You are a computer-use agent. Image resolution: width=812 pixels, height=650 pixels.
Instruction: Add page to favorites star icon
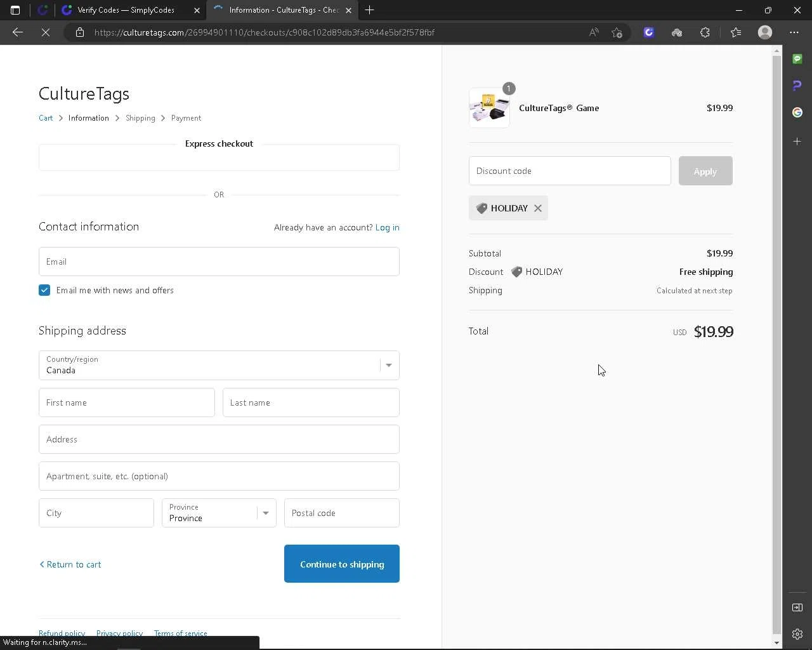click(x=617, y=32)
